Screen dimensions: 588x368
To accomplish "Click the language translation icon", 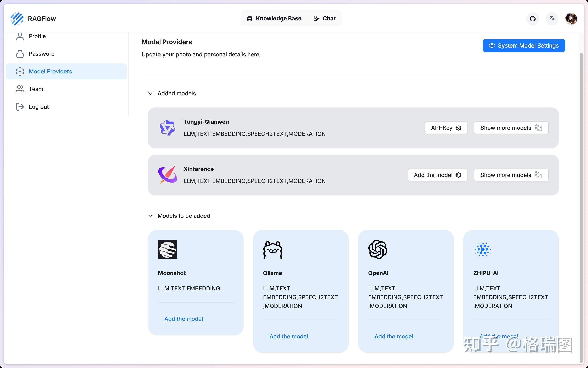I will [x=552, y=18].
